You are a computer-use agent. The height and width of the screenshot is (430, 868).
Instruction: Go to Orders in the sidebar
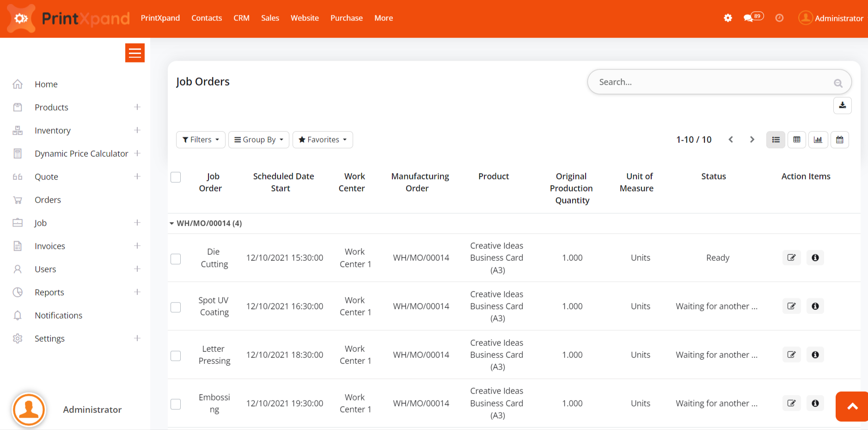48,200
